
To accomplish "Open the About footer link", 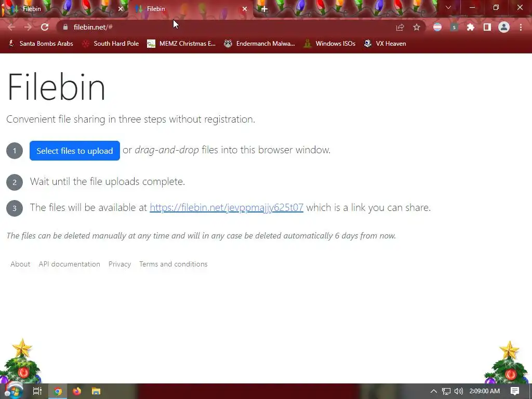I will pos(20,264).
